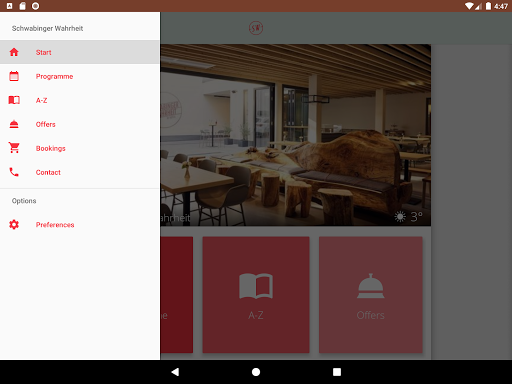Screen dimensions: 512x384
Task: Tap the calendar icon beside Programme
Action: click(14, 76)
